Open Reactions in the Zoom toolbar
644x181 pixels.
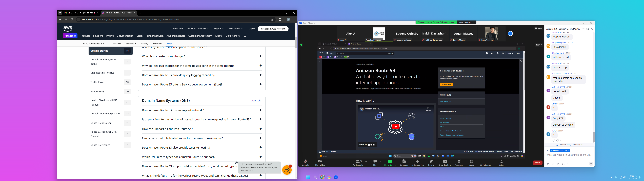tap(459, 162)
